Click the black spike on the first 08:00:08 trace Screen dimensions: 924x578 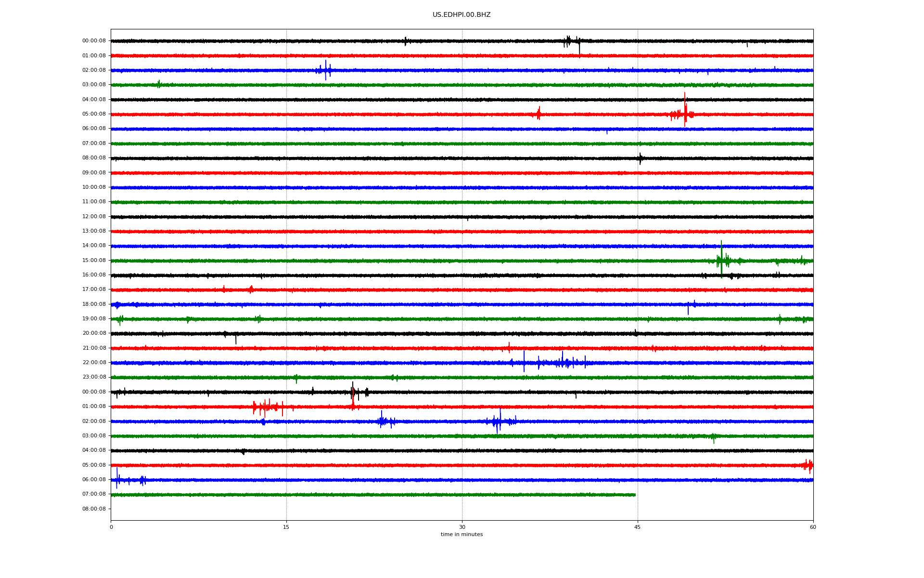pyautogui.click(x=640, y=158)
